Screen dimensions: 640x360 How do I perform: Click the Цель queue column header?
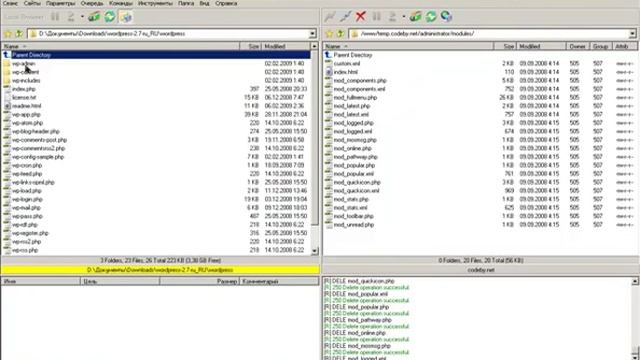(120, 281)
